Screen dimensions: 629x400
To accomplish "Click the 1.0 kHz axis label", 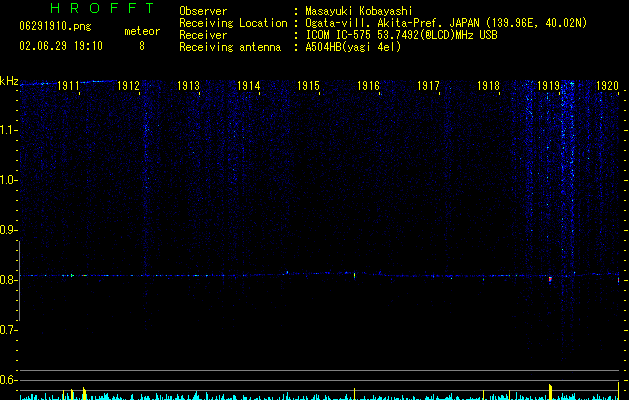I will [7, 180].
